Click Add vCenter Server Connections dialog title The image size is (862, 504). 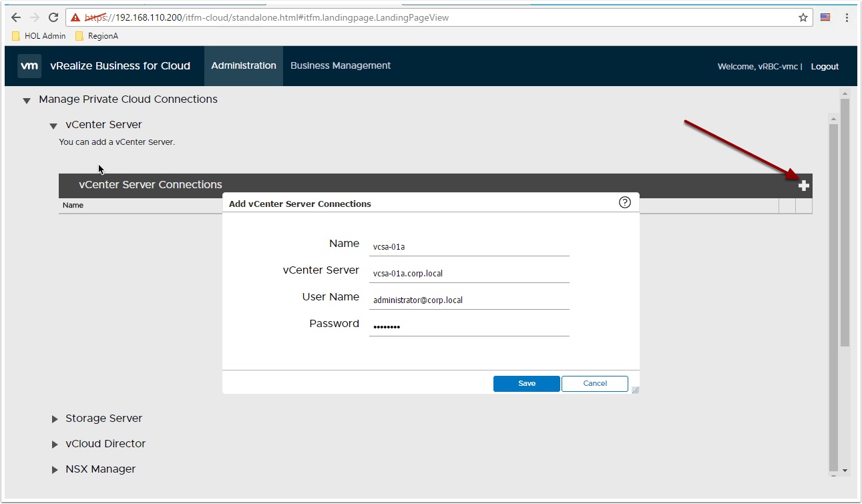coord(300,204)
